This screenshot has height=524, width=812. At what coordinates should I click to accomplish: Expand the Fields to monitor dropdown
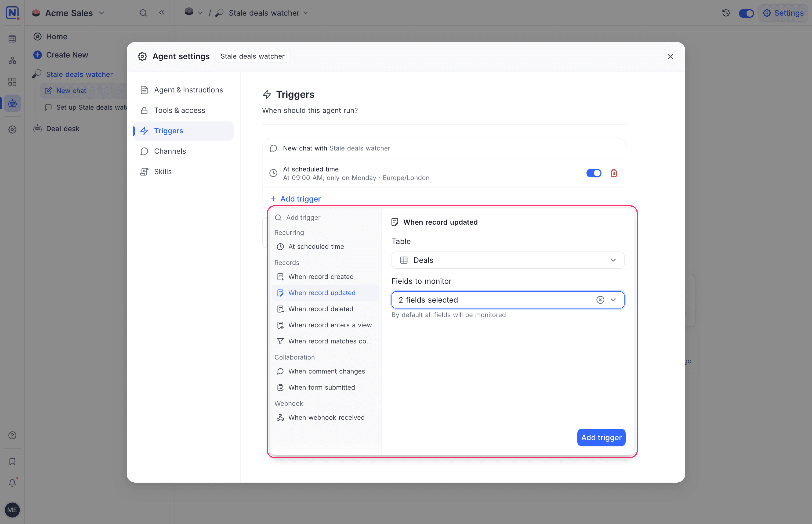pos(613,300)
